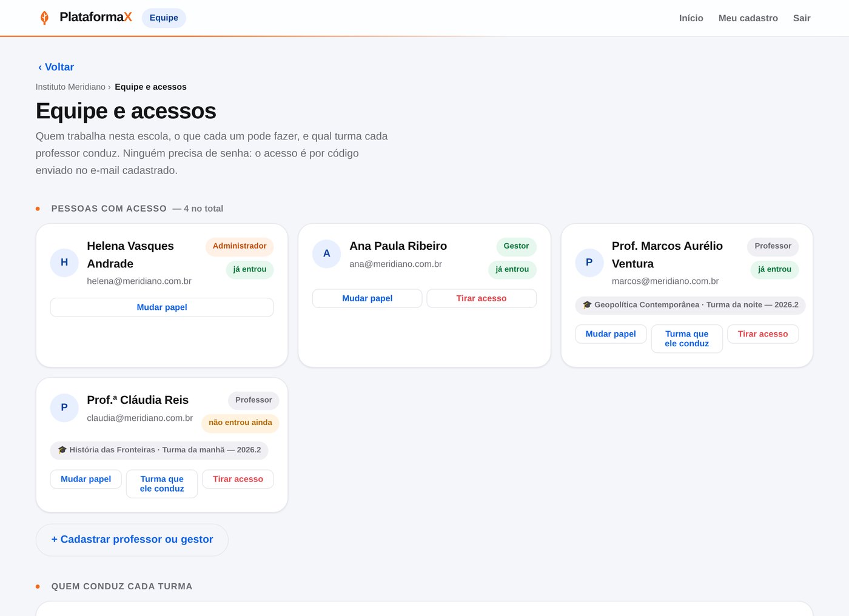Click Prof. Marcos Aurélio Ventura's avatar P
This screenshot has height=616, width=849.
tap(589, 263)
